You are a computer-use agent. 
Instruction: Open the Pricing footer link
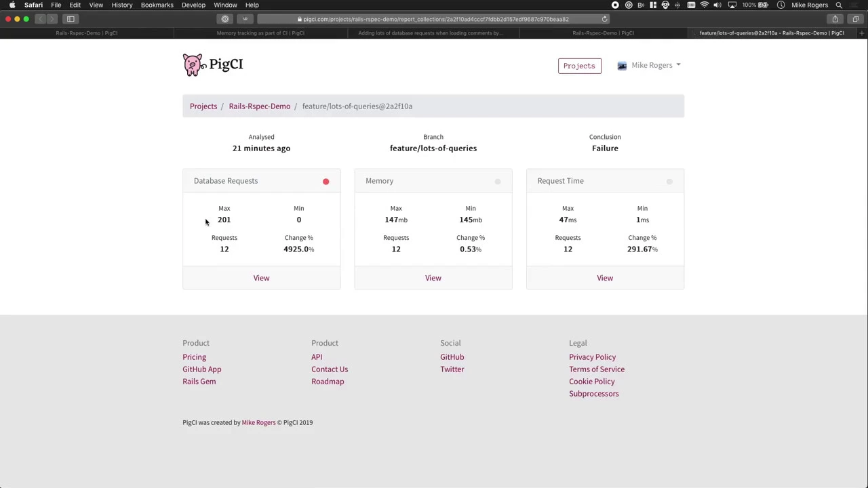click(x=194, y=357)
